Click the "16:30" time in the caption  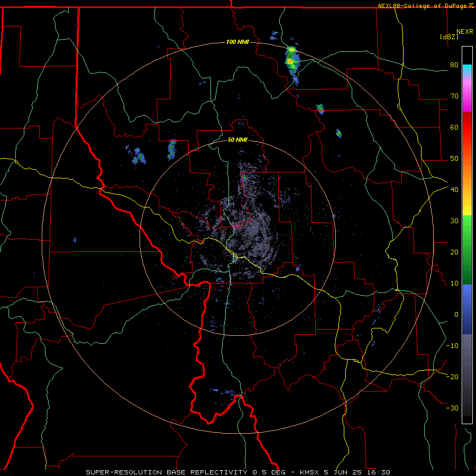(x=380, y=472)
